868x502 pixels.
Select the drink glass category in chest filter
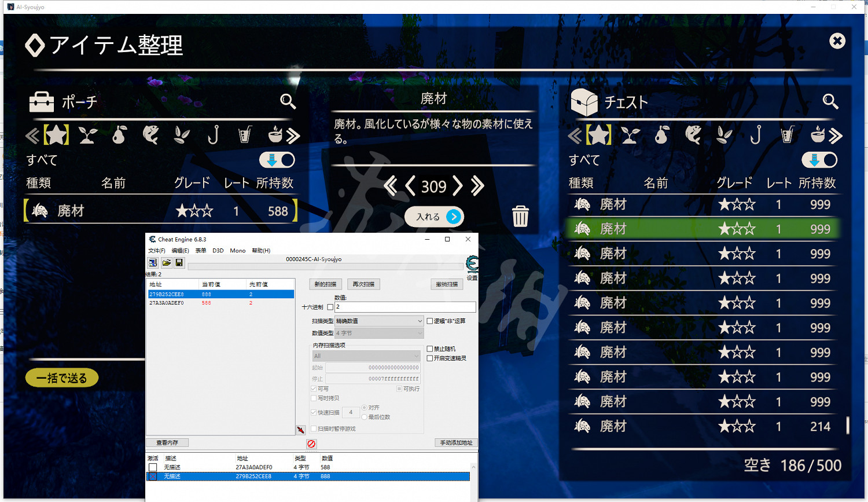[x=787, y=134]
